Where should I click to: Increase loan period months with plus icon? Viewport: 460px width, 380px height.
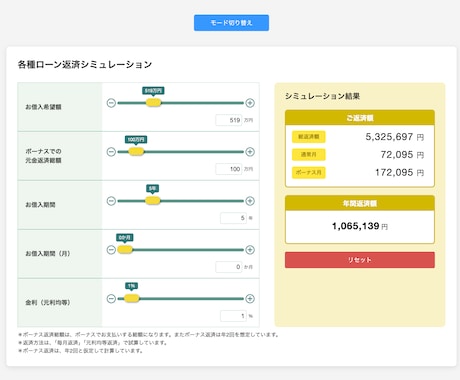point(250,250)
